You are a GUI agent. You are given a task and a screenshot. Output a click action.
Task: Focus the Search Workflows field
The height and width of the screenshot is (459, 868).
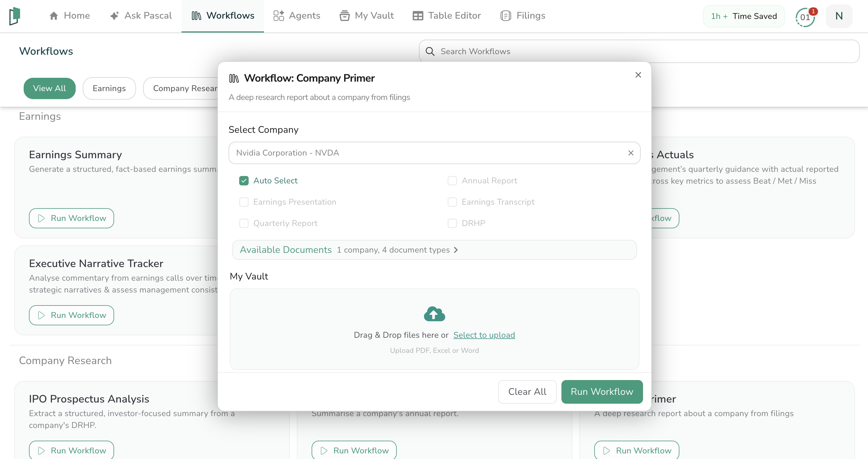point(640,51)
